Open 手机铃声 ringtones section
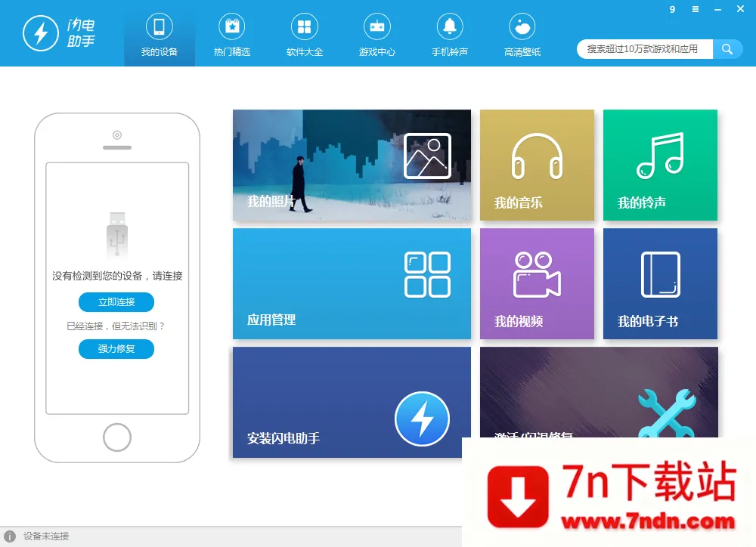Screen dimensions: 756x547 point(449,33)
